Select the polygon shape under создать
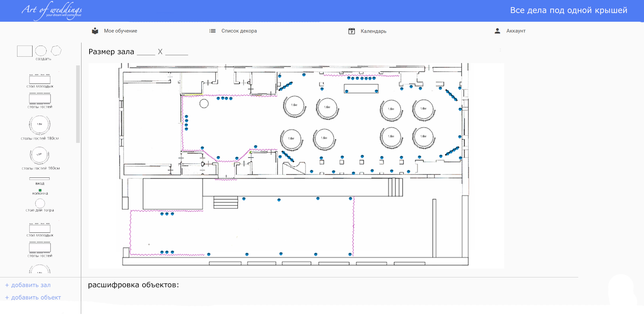 pos(56,51)
